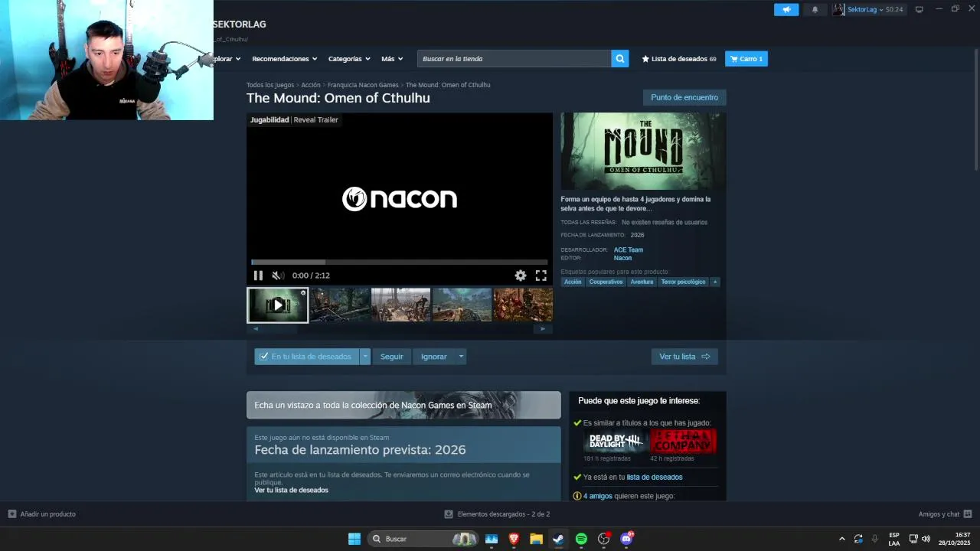Open Franquicia Nacon Games breadcrumb
This screenshot has height=551, width=980.
[363, 85]
